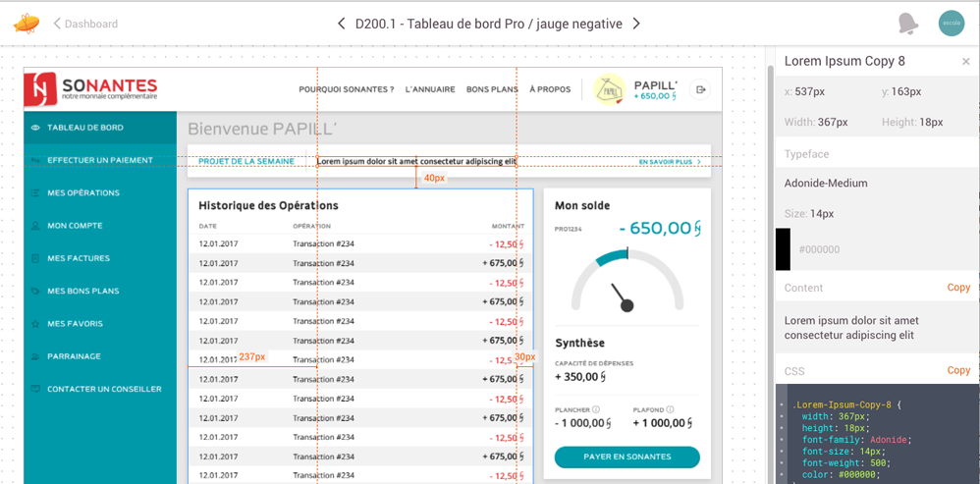The width and height of the screenshot is (980, 484).
Task: Click the Montant column header
Action: [x=508, y=226]
